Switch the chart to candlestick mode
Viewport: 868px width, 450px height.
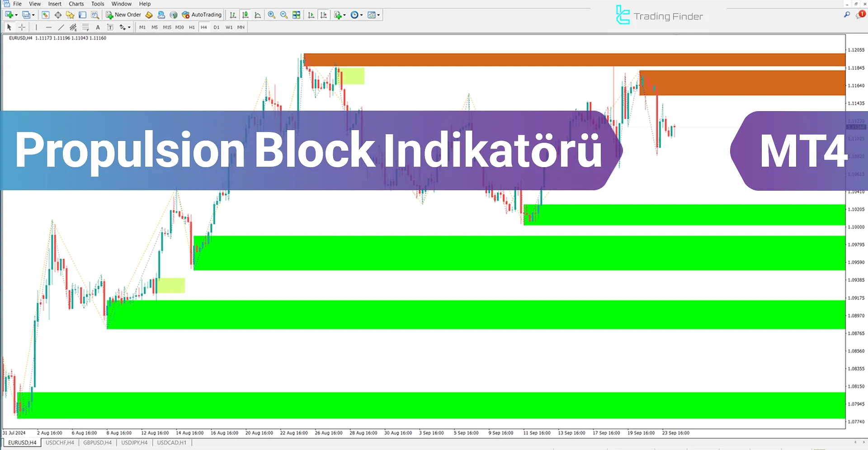point(245,14)
